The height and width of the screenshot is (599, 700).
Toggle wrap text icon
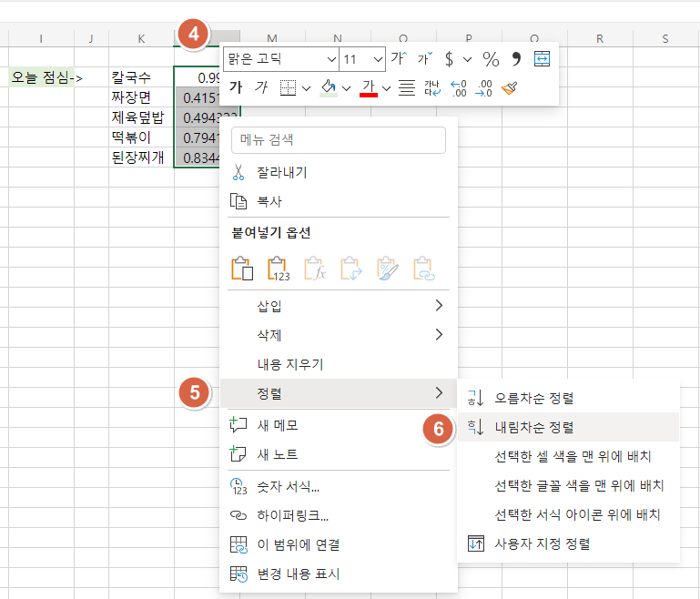click(432, 88)
